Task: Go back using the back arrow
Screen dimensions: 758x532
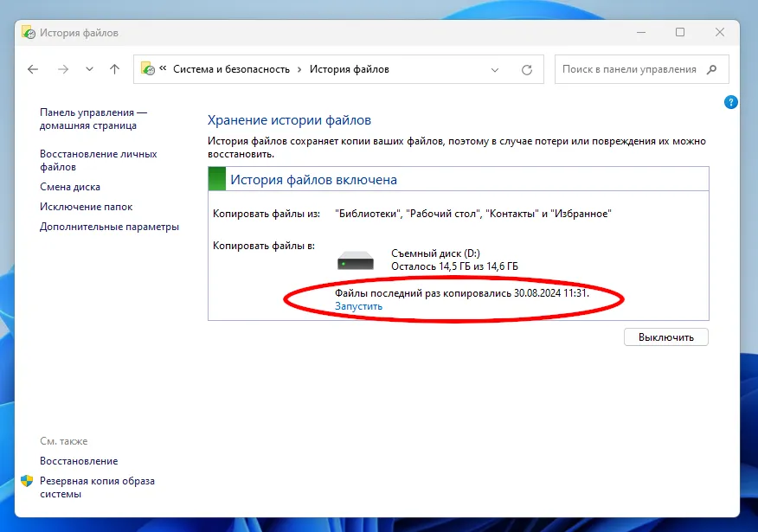Action: [33, 69]
